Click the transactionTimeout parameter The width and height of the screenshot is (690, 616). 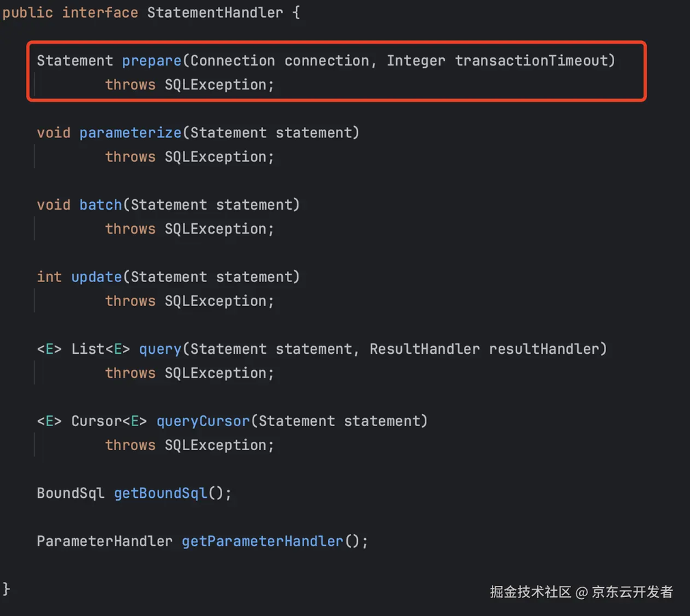tap(531, 61)
